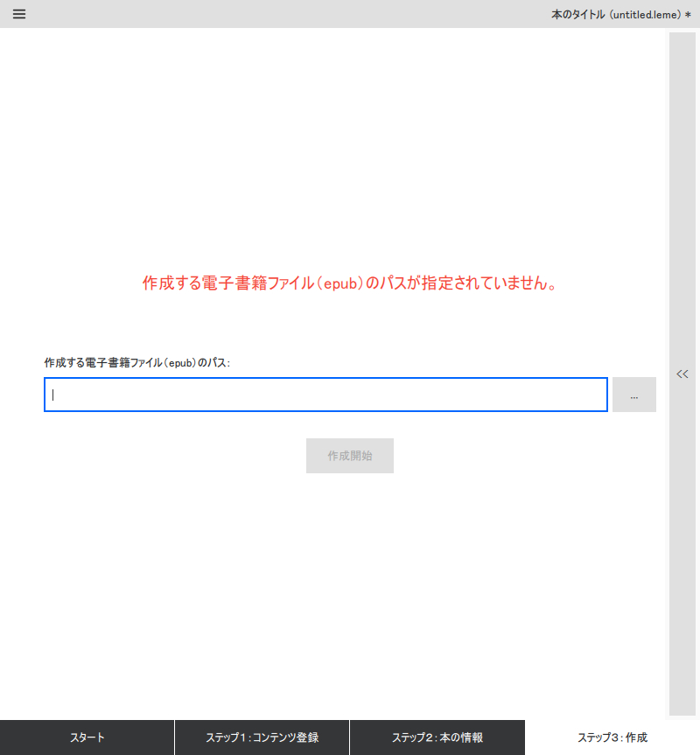The width and height of the screenshot is (700, 755).
Task: Switch to the スタート tab
Action: pyautogui.click(x=87, y=738)
